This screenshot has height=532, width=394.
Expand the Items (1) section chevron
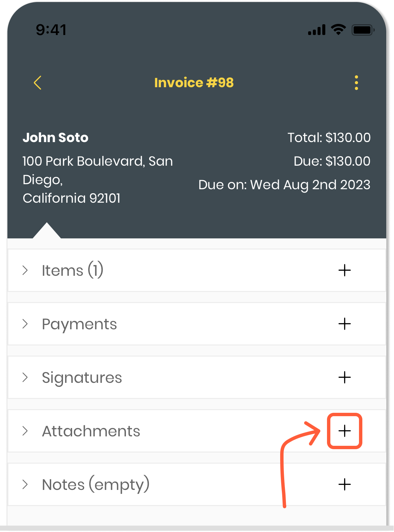tap(25, 270)
